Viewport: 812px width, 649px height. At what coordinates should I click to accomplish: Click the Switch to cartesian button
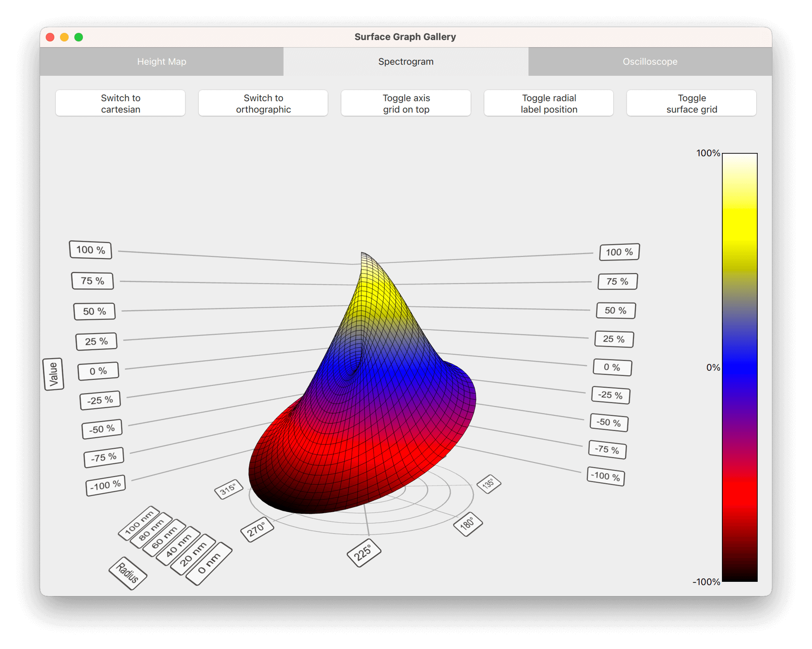(121, 103)
